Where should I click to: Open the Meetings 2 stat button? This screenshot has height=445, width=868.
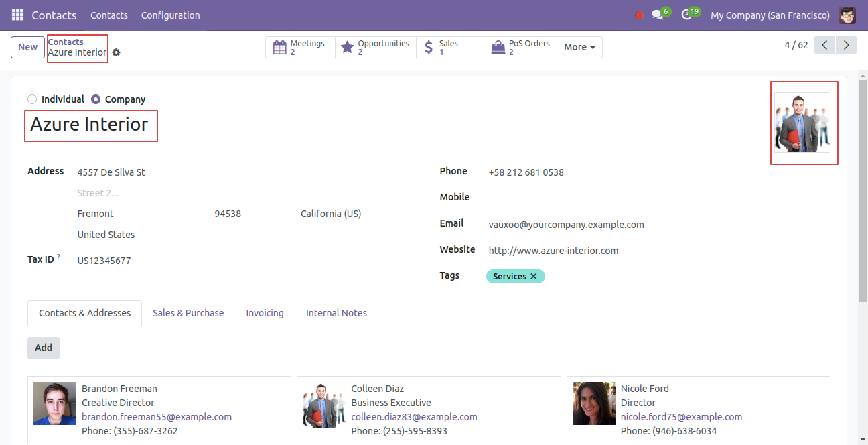[x=301, y=47]
